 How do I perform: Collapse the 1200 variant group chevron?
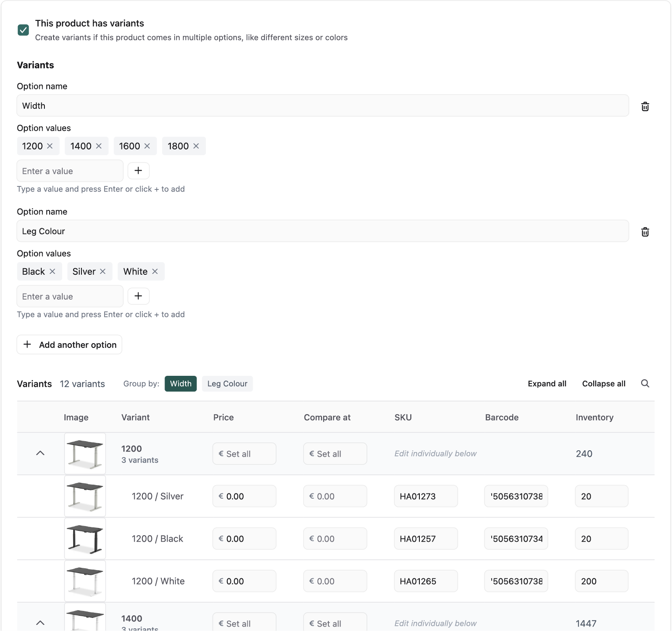40,453
